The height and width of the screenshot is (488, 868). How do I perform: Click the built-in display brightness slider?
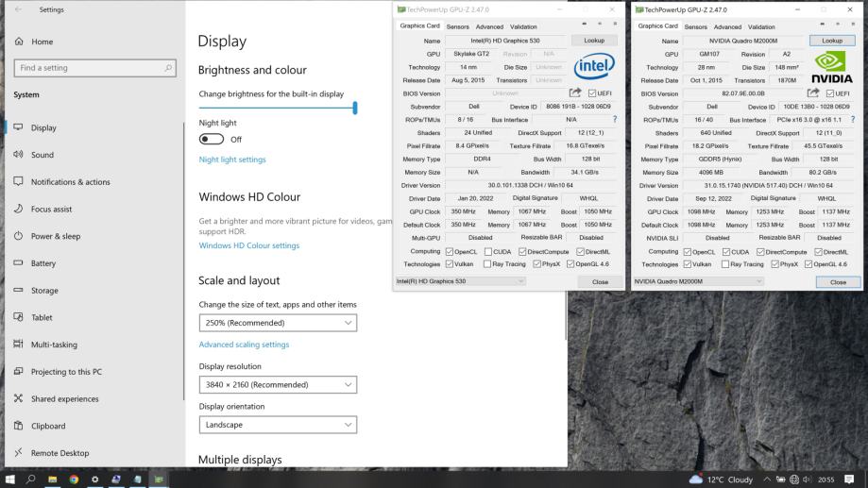pyautogui.click(x=277, y=108)
